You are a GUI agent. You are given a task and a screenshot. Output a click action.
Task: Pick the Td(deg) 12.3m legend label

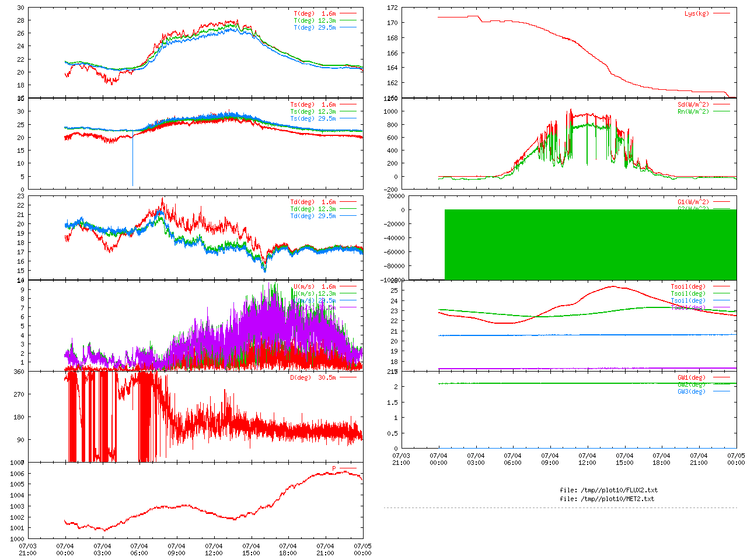click(313, 209)
